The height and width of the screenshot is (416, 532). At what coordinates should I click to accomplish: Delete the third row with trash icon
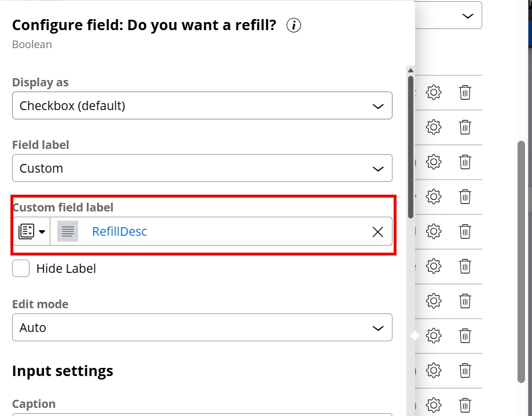[x=465, y=162]
